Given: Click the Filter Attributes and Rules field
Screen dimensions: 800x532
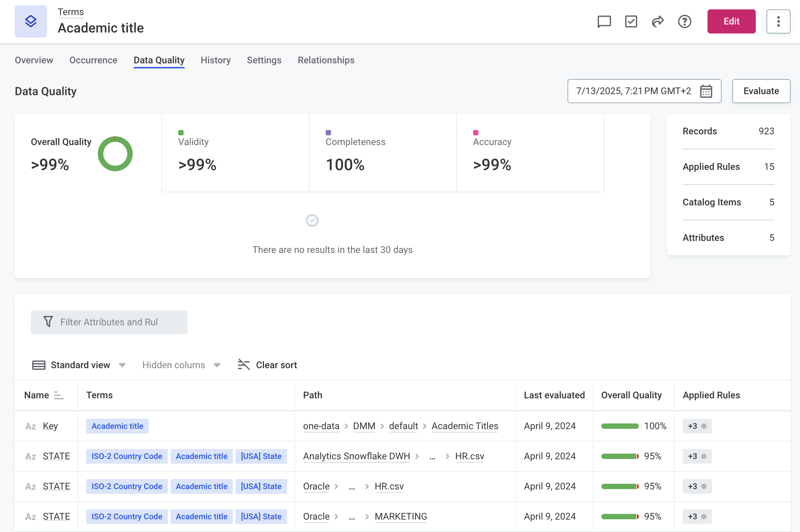Looking at the screenshot, I should (109, 322).
